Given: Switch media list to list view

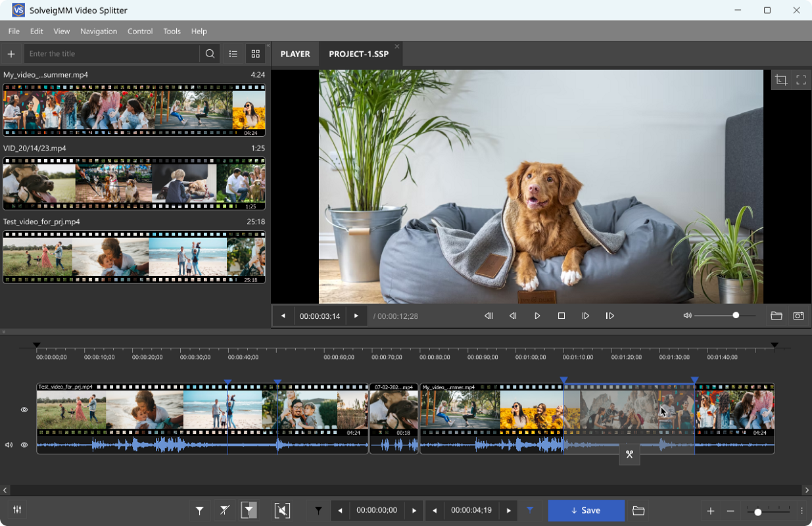Looking at the screenshot, I should click(x=233, y=54).
